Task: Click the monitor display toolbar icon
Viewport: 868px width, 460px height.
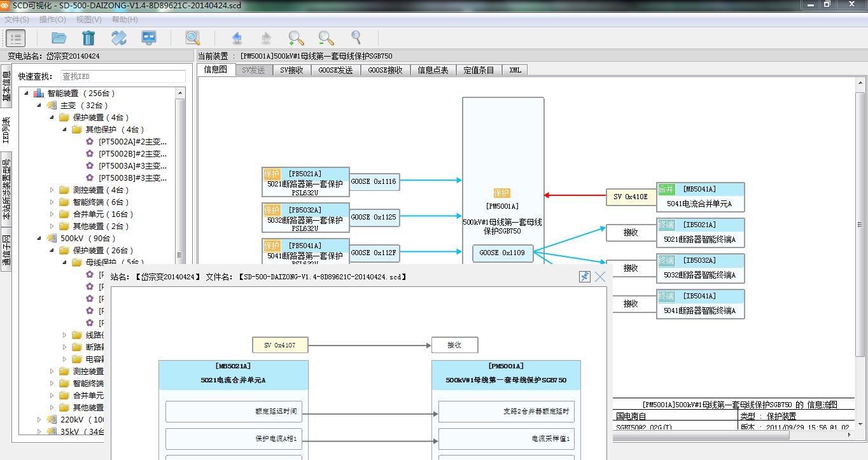Action: pos(149,38)
